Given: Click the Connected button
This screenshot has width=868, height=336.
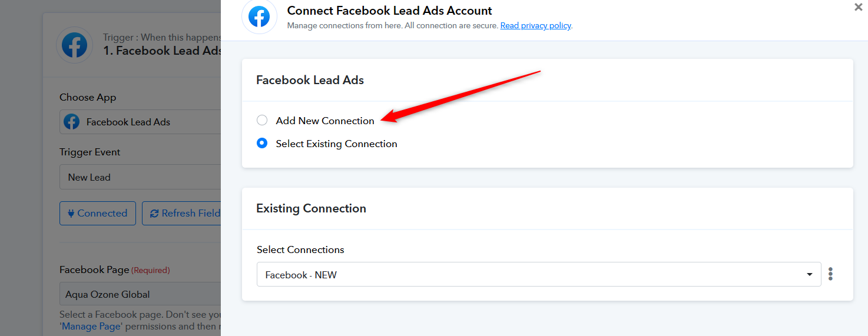Looking at the screenshot, I should click(x=98, y=214).
